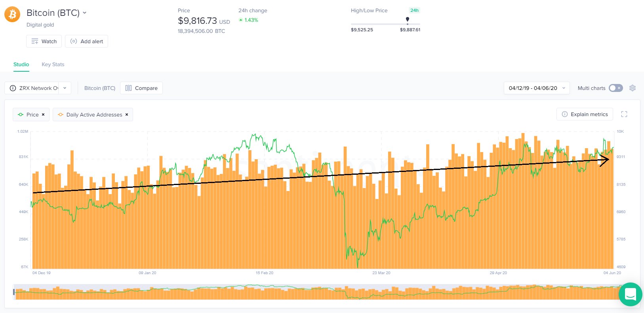Click the info icon in Explain metrics
The height and width of the screenshot is (313, 644).
tap(565, 114)
